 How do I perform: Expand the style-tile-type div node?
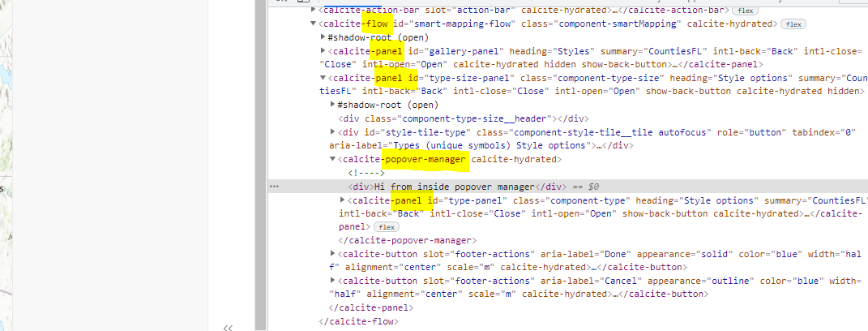pos(333,132)
